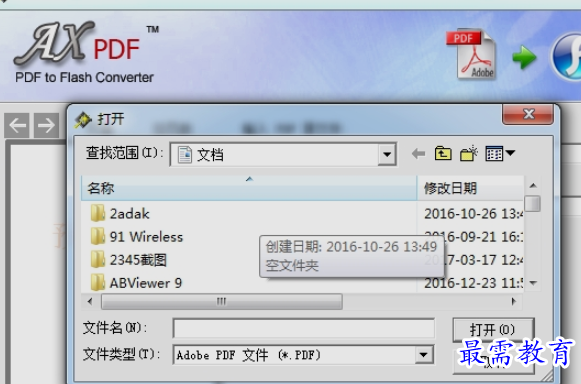Viewport: 581px width, 384px height.
Task: Click the back arrow in AXPDF toolbar
Action: tap(17, 126)
